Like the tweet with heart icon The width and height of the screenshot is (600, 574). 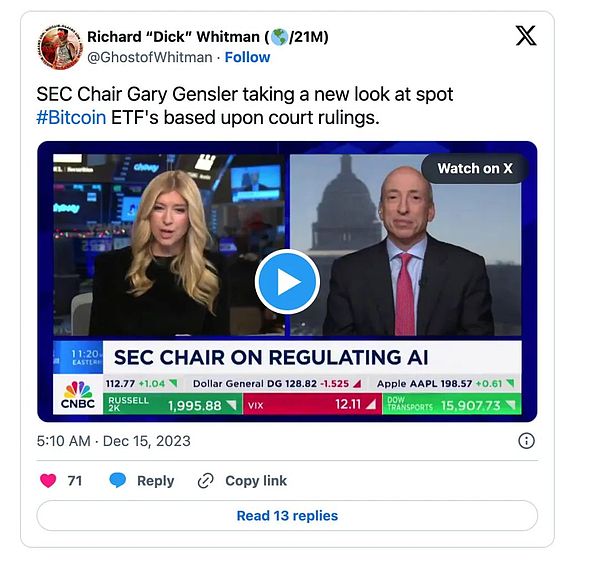tap(48, 481)
